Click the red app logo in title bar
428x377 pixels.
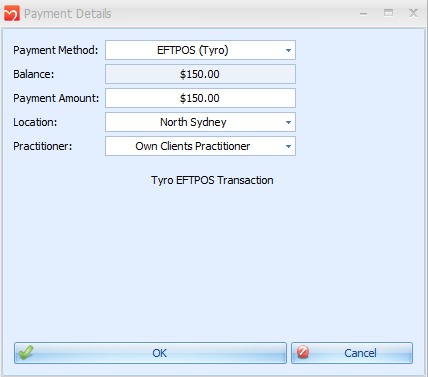12,13
